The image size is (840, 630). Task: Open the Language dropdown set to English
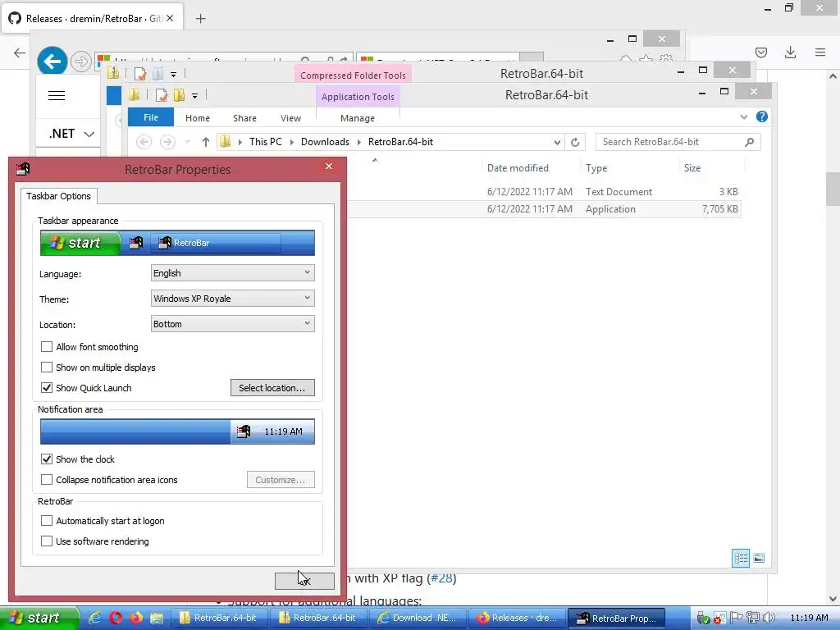point(232,273)
